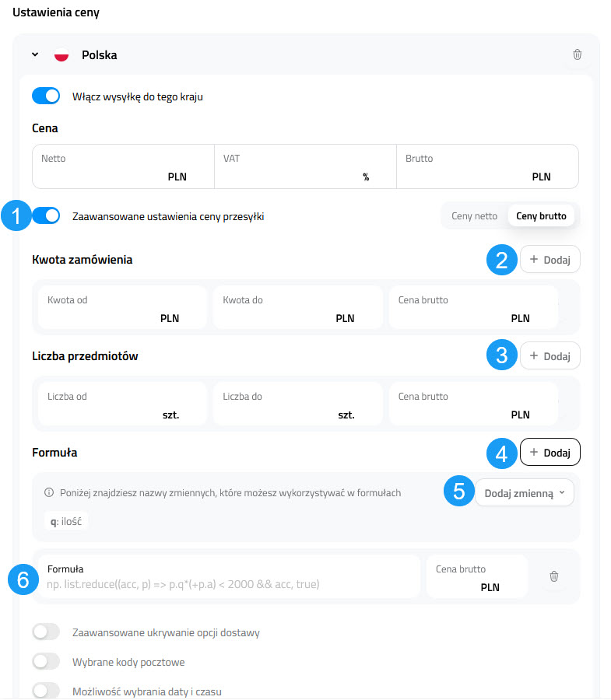Click the info icon in variables hint
The height and width of the screenshot is (700, 611).
(x=49, y=492)
